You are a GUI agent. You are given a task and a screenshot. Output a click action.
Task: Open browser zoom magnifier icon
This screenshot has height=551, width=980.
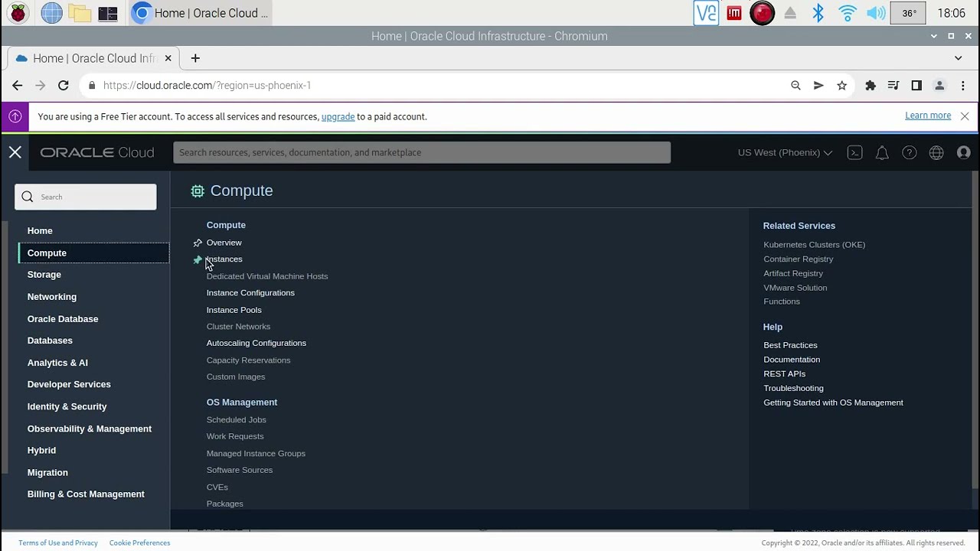[795, 86]
